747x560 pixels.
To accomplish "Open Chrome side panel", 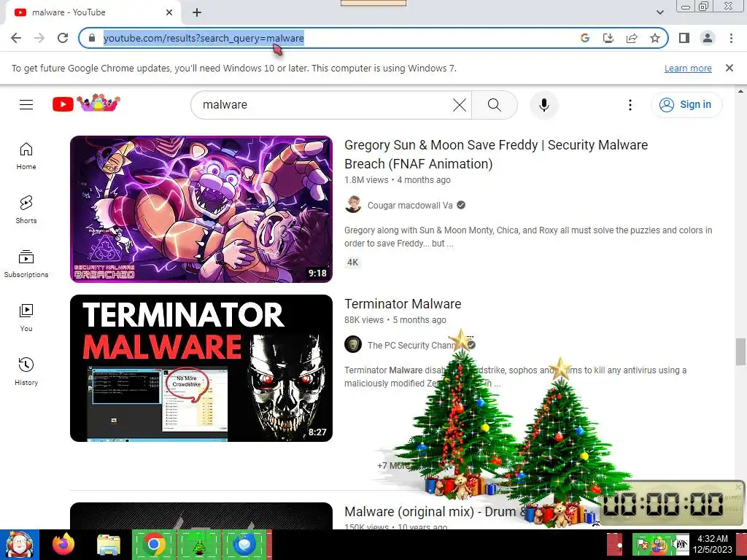I will [x=684, y=38].
